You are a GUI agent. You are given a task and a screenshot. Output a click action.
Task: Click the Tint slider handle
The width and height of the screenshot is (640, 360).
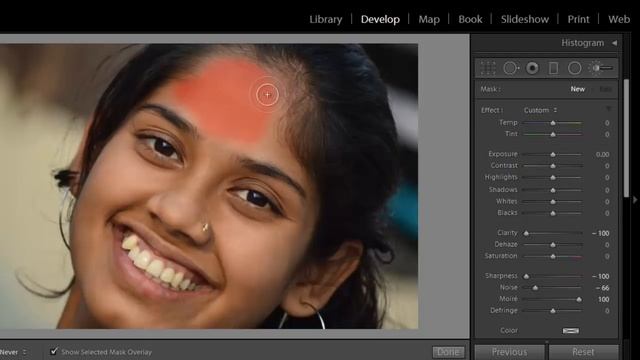point(553,134)
